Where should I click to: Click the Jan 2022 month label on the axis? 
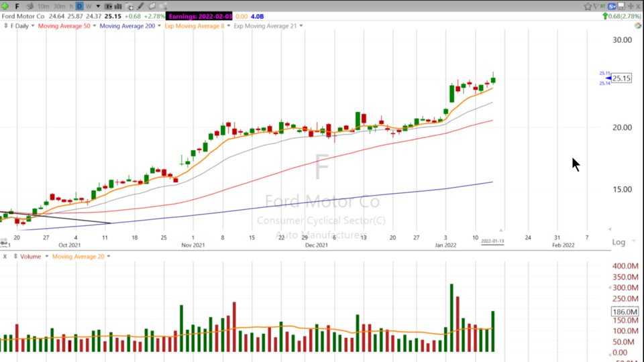(445, 245)
